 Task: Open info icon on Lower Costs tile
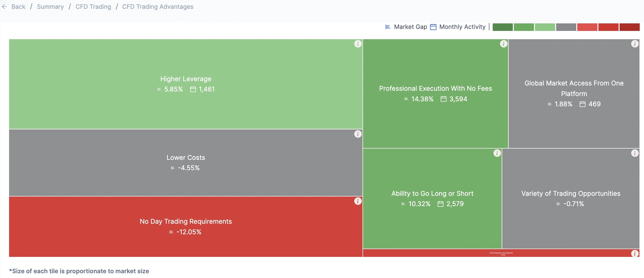point(358,134)
